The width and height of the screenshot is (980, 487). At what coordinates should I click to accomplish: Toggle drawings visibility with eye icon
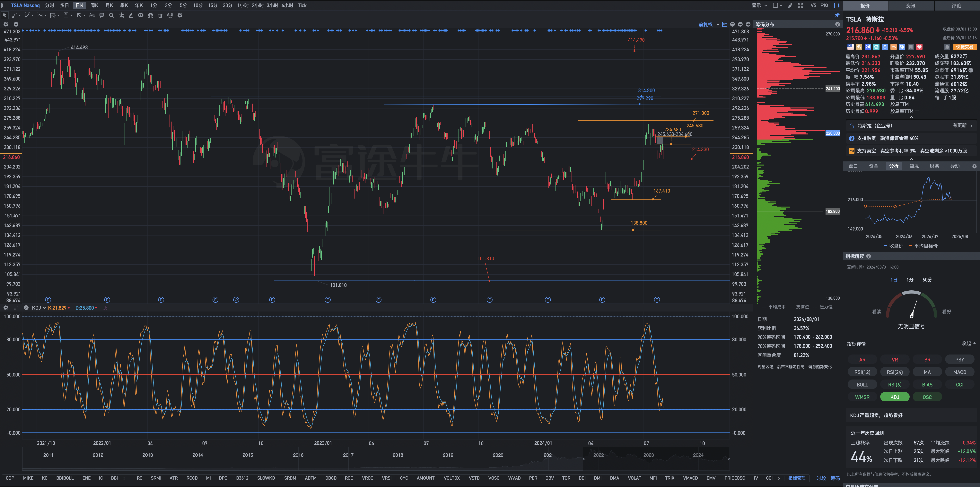tap(141, 15)
